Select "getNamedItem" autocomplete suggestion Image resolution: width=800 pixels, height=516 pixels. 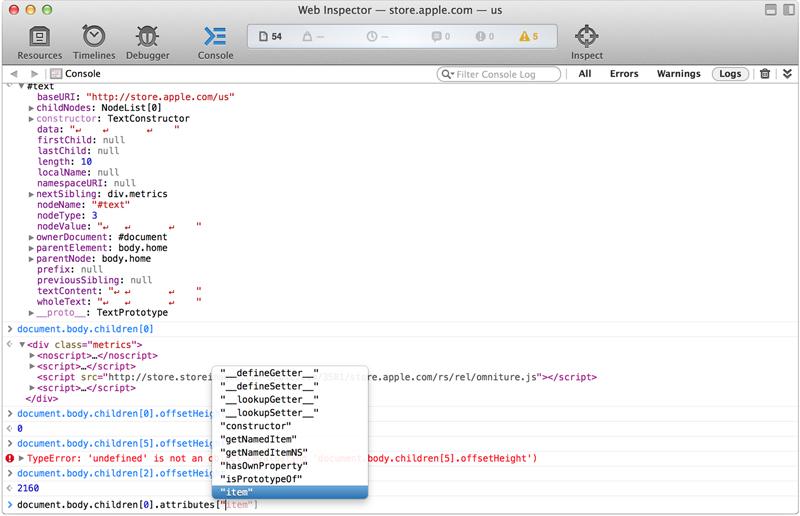click(x=290, y=439)
